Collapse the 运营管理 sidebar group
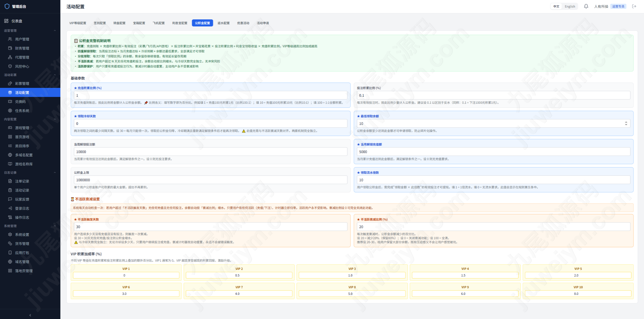The image size is (644, 319). pos(55,30)
